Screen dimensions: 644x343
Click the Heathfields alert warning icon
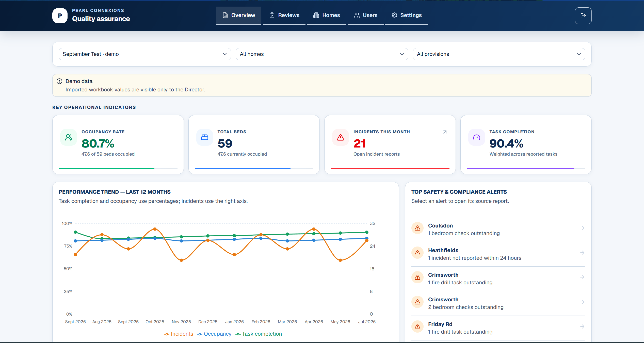pos(417,253)
